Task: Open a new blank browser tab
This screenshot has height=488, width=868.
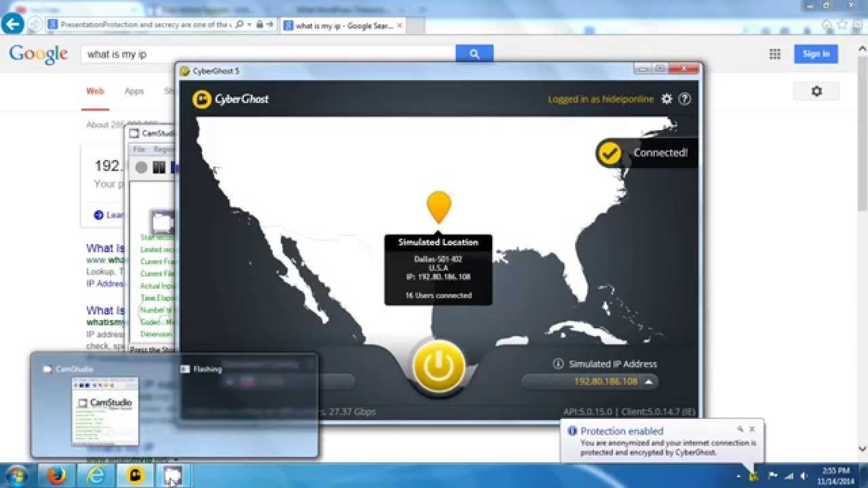Action: (415, 26)
